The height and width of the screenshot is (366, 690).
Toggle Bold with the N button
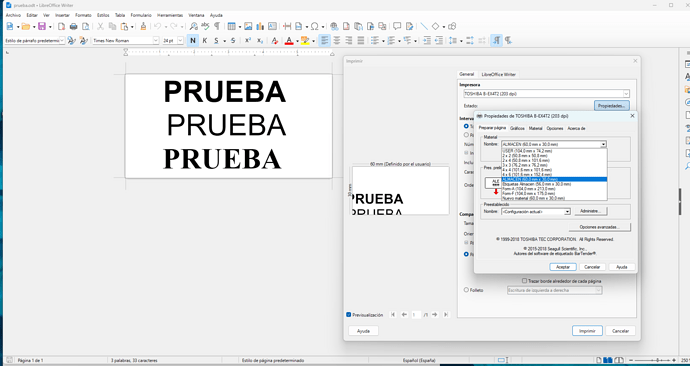pos(193,40)
